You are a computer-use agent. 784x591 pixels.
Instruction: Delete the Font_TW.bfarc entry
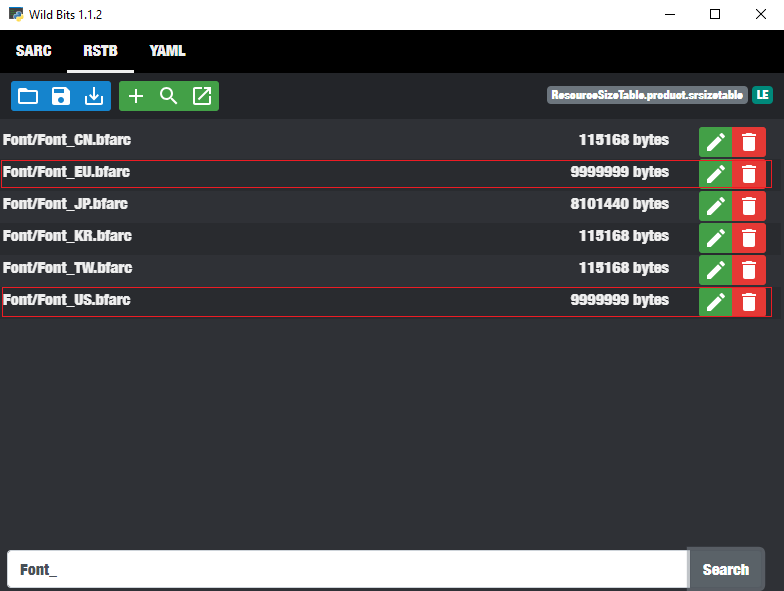point(748,270)
